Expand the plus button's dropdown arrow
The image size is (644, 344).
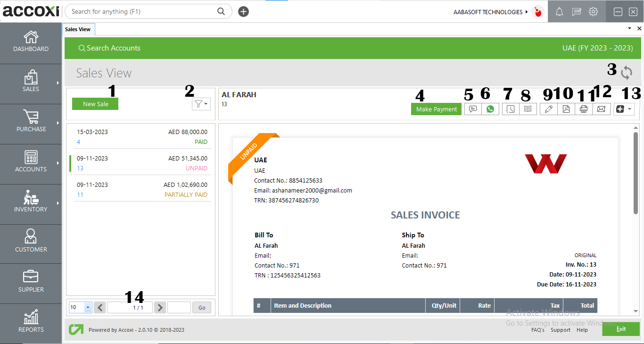click(630, 109)
